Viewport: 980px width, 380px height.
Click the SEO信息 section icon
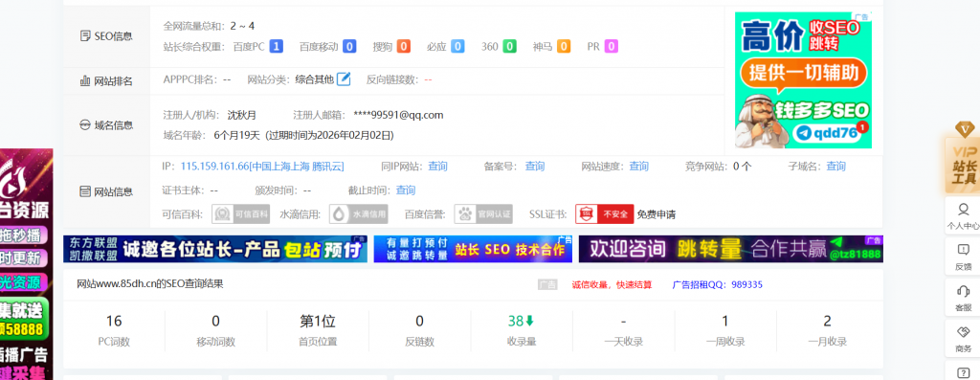tap(85, 36)
